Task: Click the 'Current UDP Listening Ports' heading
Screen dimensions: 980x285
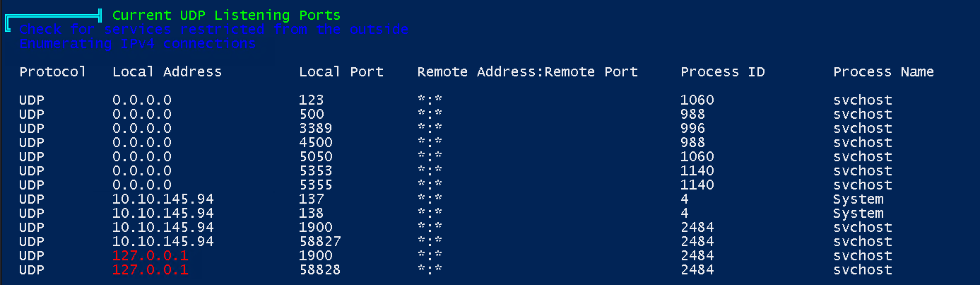Action: pos(226,15)
